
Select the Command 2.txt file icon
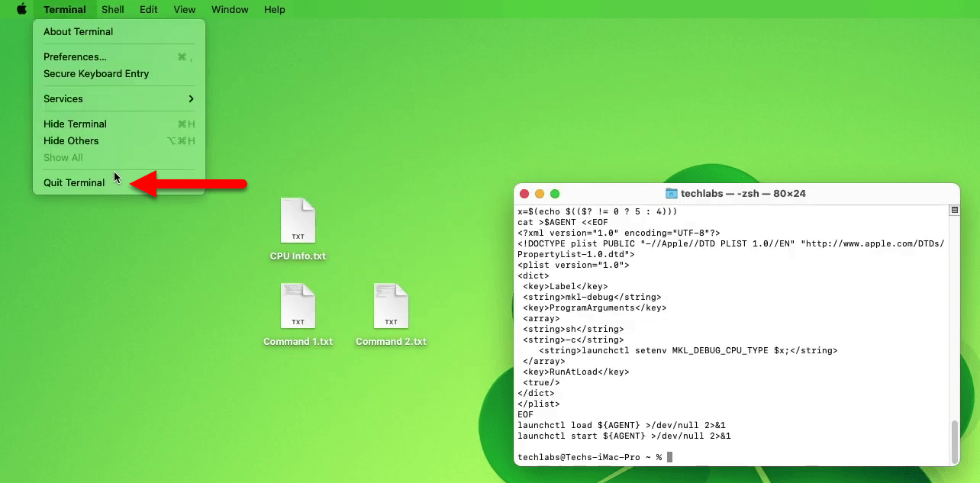[391, 307]
